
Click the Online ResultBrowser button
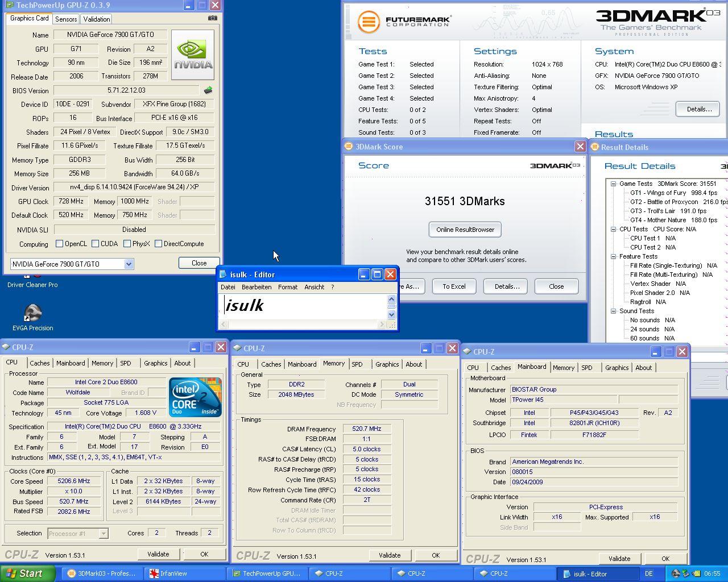465,230
